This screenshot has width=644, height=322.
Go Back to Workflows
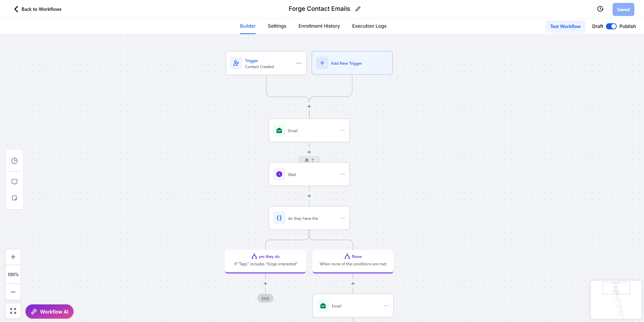click(x=38, y=9)
